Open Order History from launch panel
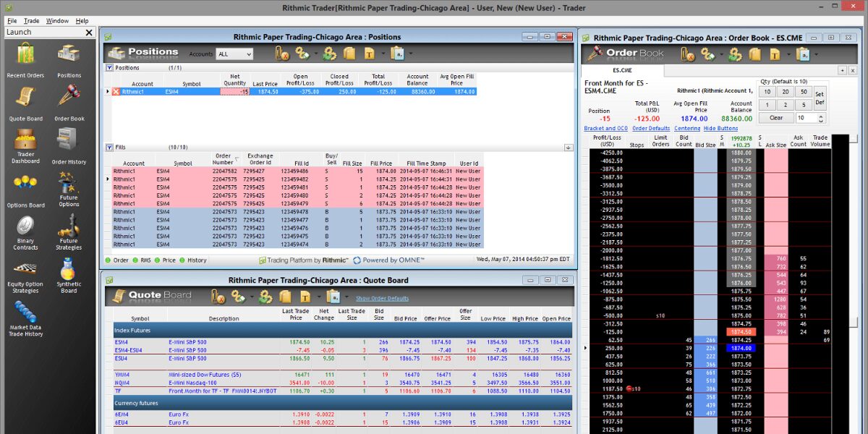 (x=69, y=146)
